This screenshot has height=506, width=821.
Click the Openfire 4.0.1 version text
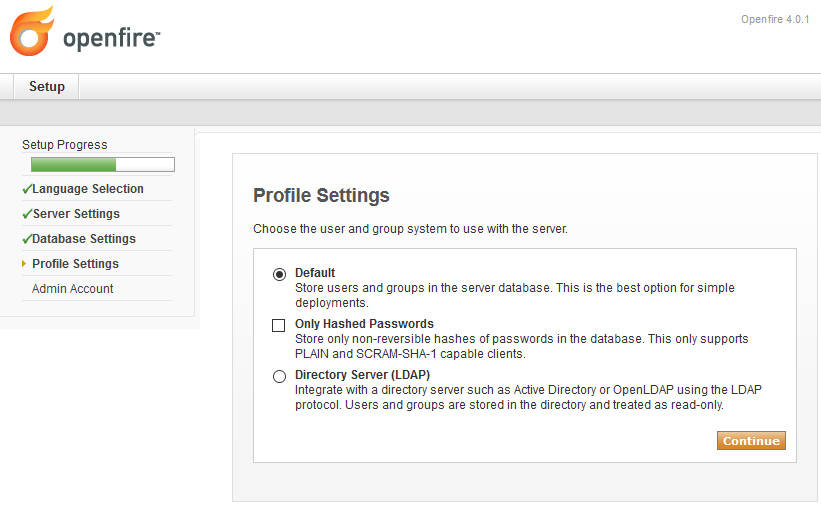coord(775,19)
